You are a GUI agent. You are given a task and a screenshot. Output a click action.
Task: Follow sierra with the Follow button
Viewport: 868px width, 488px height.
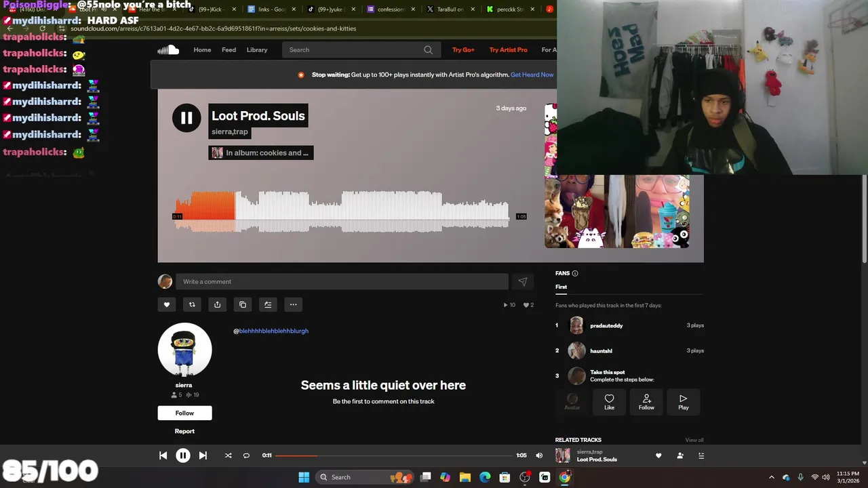[x=184, y=413]
